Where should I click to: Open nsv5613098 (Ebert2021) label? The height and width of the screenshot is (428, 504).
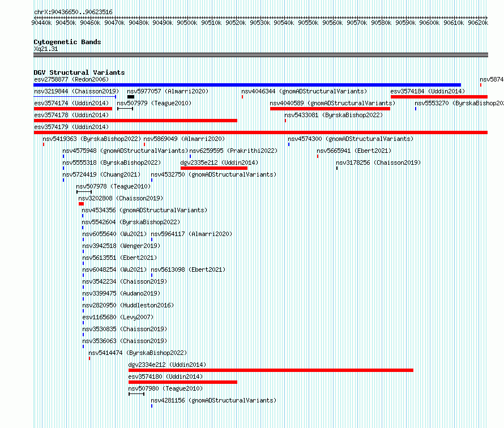[x=188, y=269]
